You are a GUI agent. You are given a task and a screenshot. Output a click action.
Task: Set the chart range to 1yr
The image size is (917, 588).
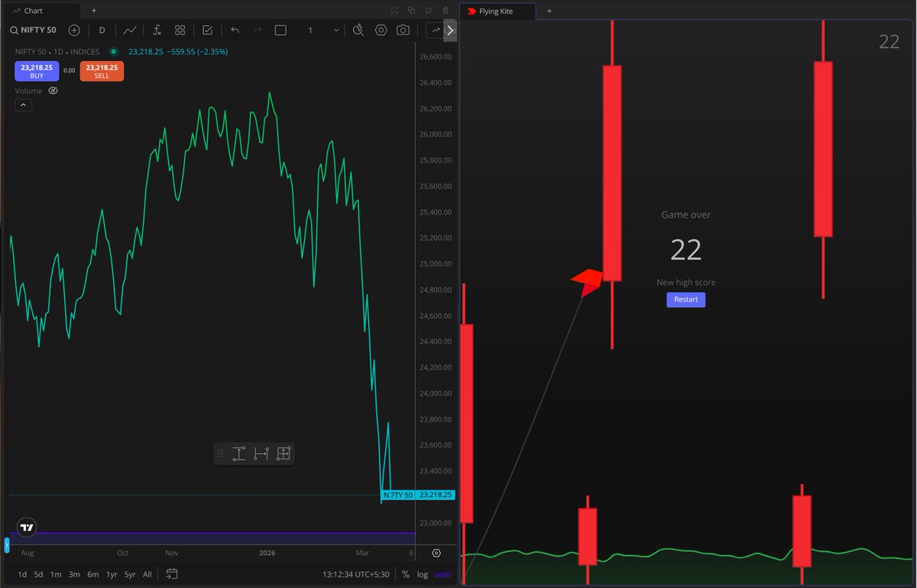[112, 574]
